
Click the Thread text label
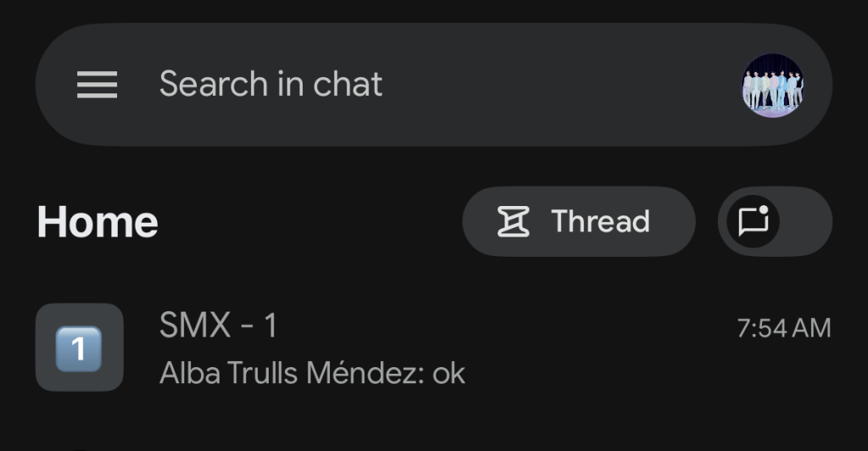click(x=600, y=222)
